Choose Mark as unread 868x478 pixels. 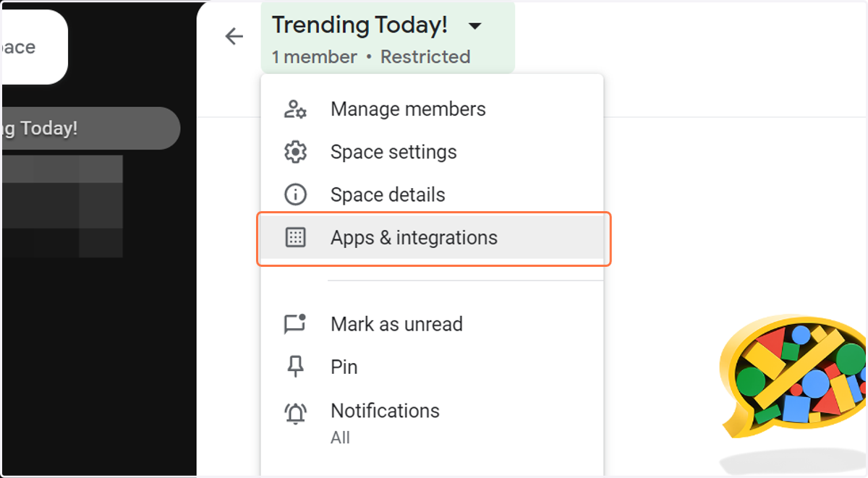(x=432, y=324)
